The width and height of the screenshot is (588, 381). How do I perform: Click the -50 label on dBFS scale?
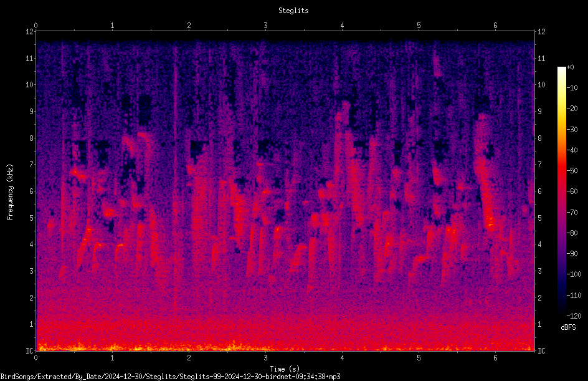coord(572,170)
